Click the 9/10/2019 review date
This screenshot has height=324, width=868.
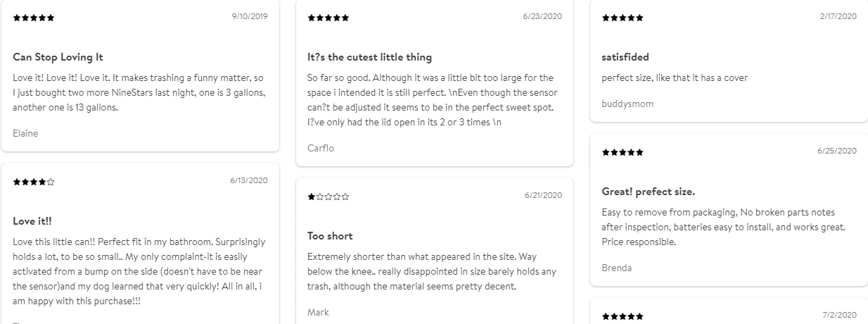coord(250,16)
